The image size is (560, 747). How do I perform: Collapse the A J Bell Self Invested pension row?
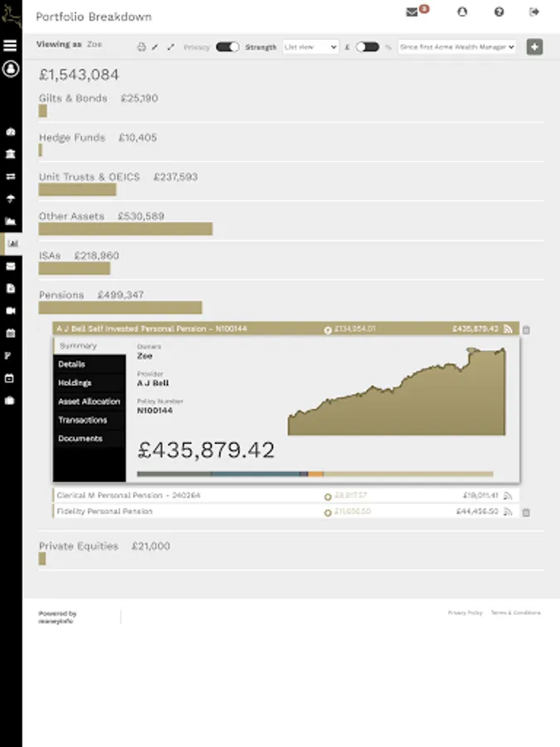point(285,328)
